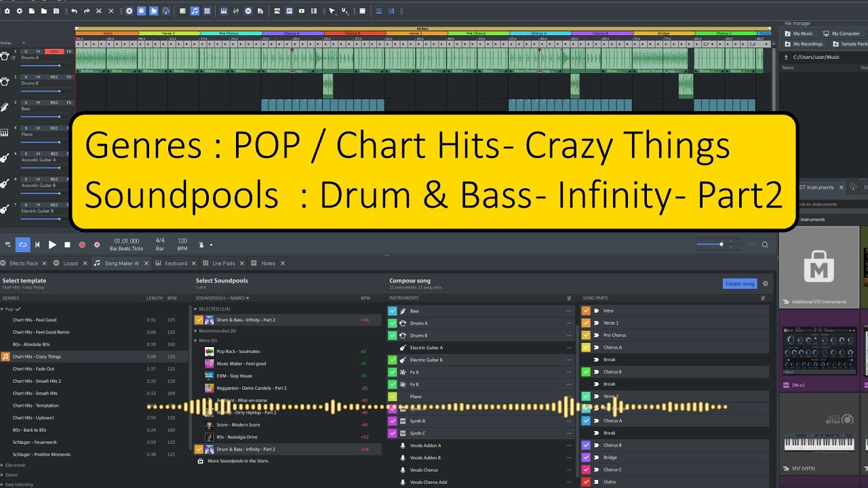Collapse the Pop genre tree
Image resolution: width=868 pixels, height=488 pixels.
pyautogui.click(x=3, y=309)
